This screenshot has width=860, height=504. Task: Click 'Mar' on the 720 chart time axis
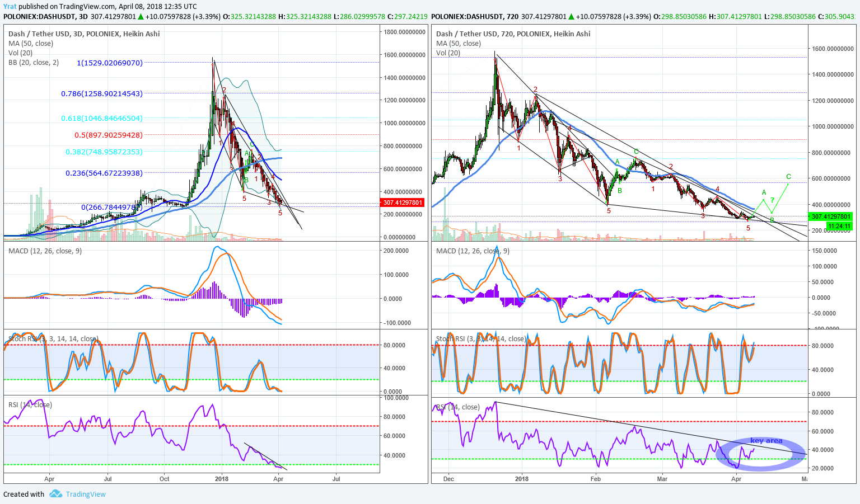pyautogui.click(x=662, y=479)
